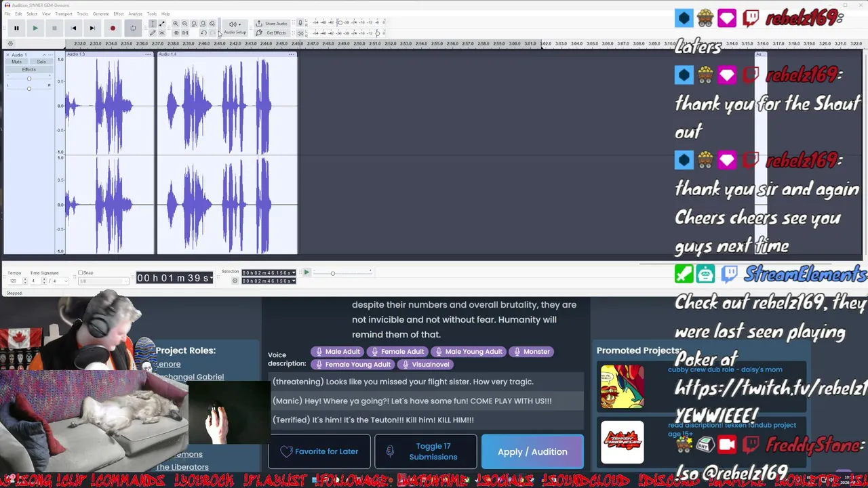Skip to the project end
Image resolution: width=868 pixels, height=488 pixels.
92,28
